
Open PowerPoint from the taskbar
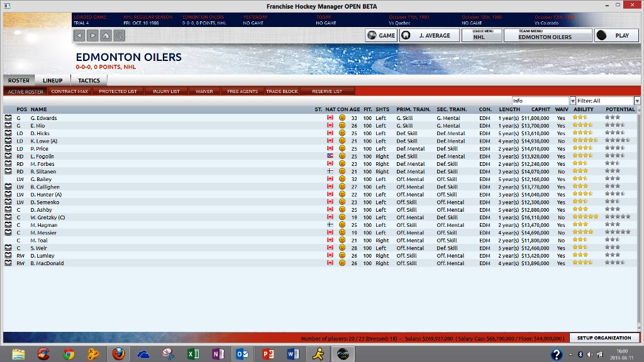(268, 354)
